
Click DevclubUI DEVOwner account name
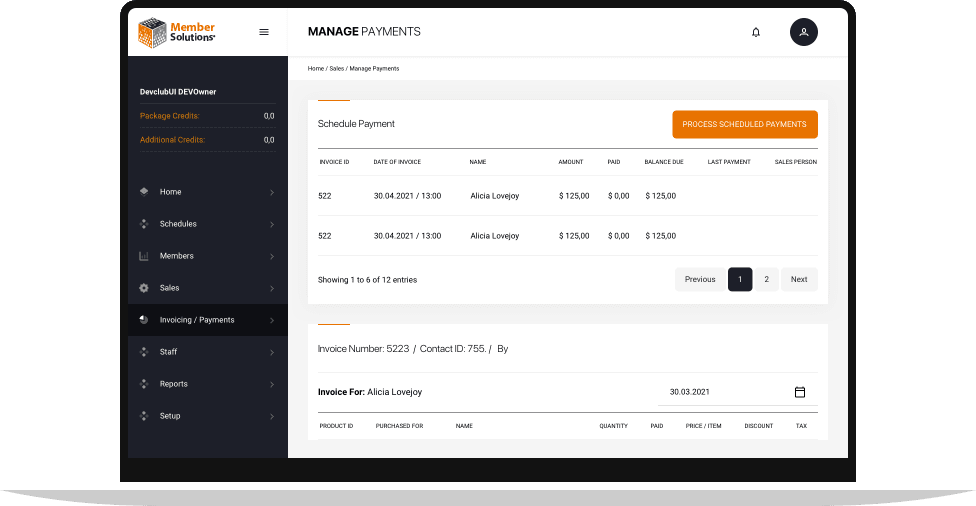point(178,92)
